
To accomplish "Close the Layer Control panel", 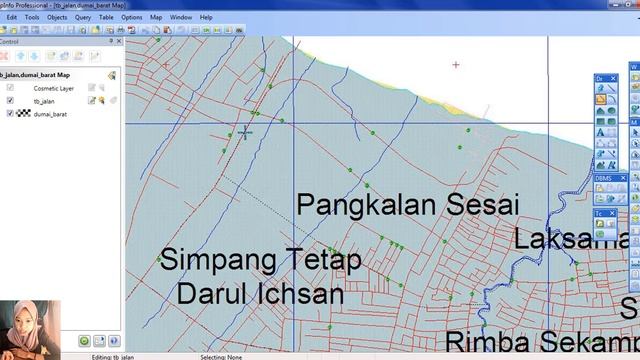I will 119,41.
